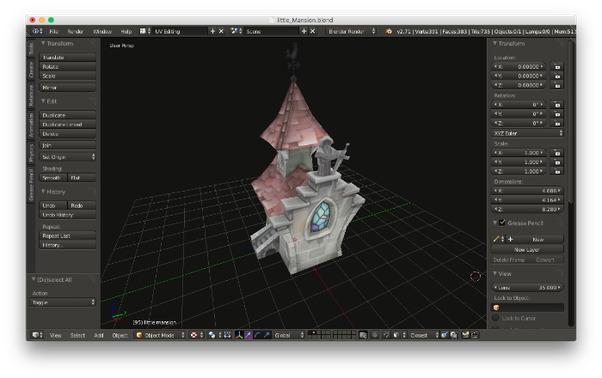Click the viewport shading sphere icon
The image size is (602, 378).
(x=194, y=335)
